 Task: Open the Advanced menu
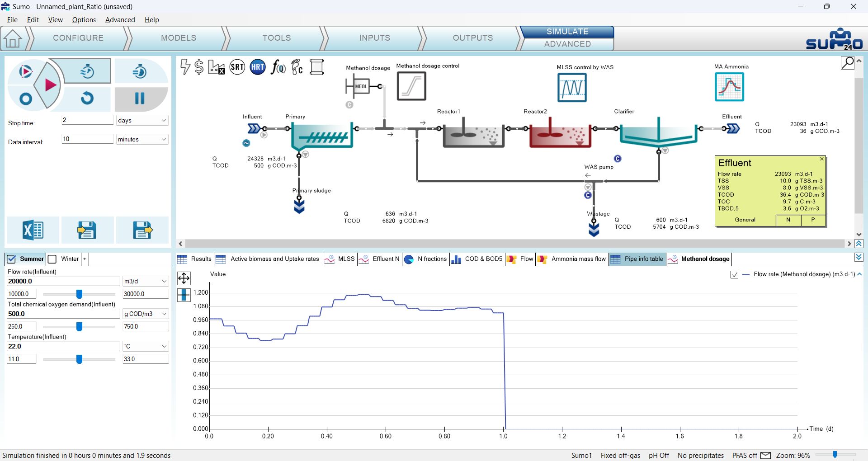[120, 20]
